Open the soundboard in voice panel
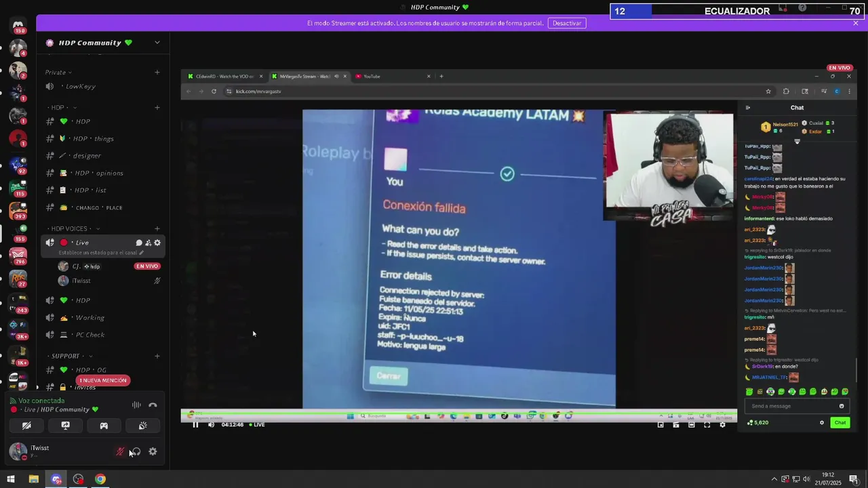Image resolution: width=868 pixels, height=488 pixels. (142, 426)
